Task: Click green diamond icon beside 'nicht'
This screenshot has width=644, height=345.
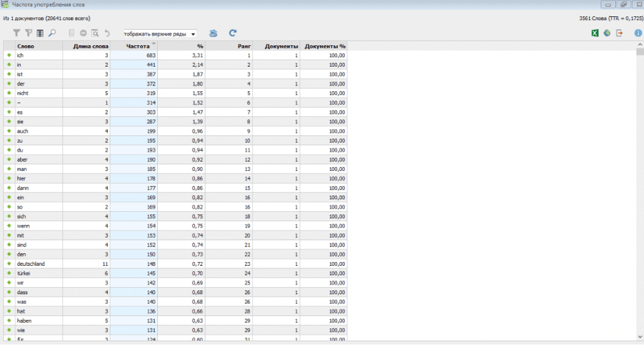Action: 9,93
